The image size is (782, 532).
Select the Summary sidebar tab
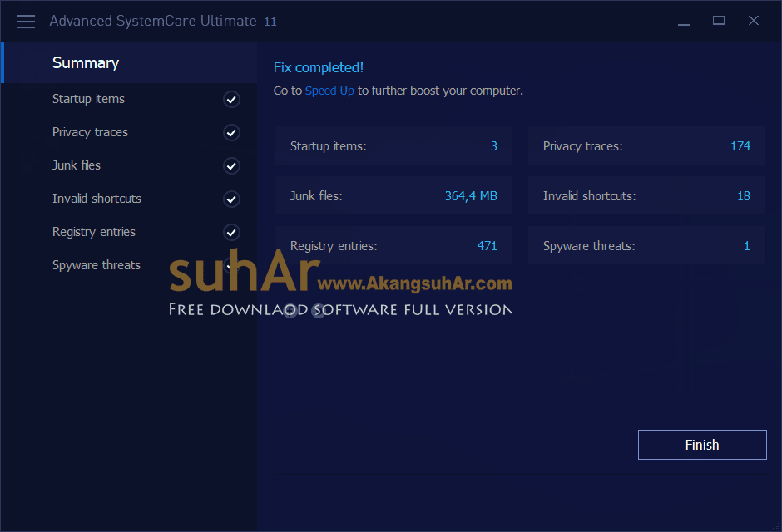pyautogui.click(x=129, y=63)
